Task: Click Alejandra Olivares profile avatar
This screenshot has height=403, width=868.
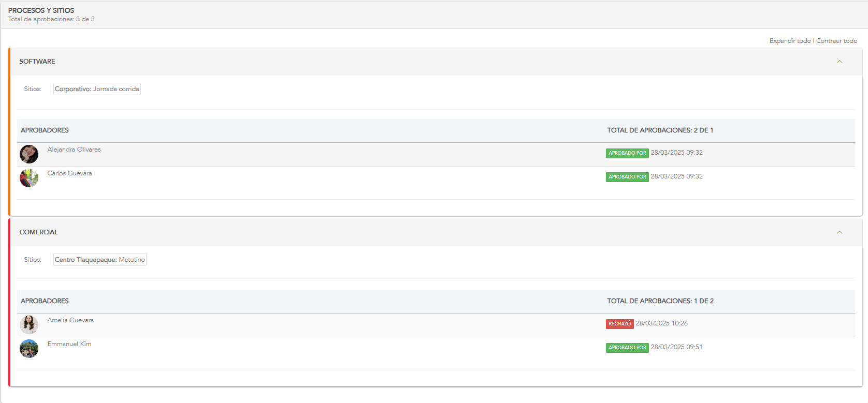Action: [29, 154]
